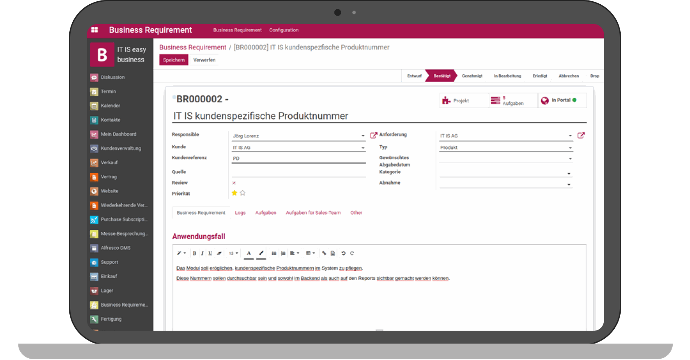Click the undo icon in editor toolbar
690x360 pixels.
click(343, 253)
